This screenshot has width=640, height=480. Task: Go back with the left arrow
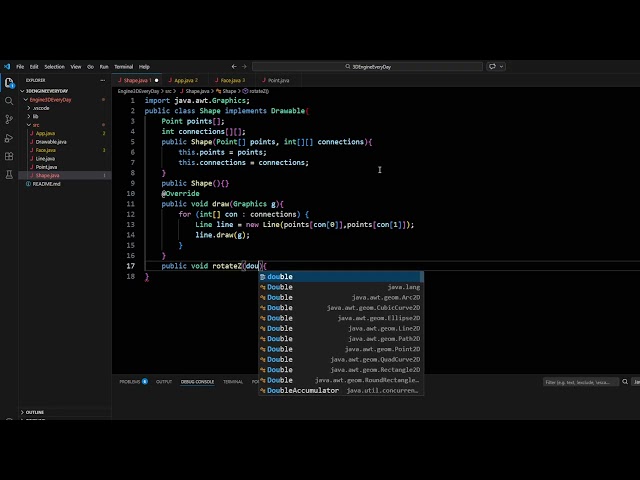(234, 67)
